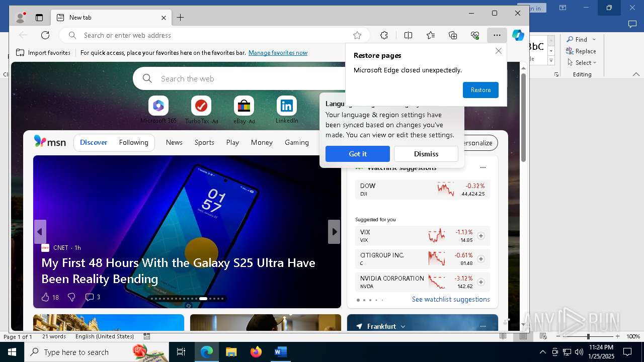Image resolution: width=644 pixels, height=362 pixels.
Task: Open the News category
Action: [x=174, y=142]
